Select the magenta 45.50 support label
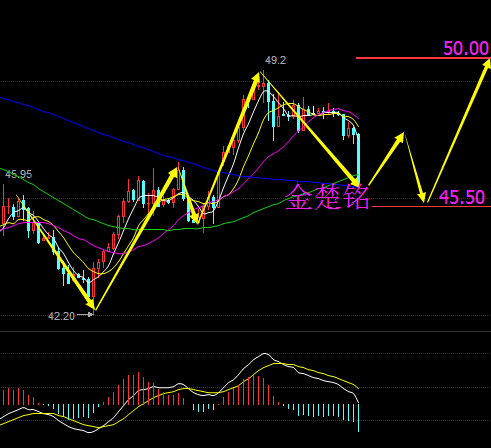The width and height of the screenshot is (491, 448). [462, 197]
